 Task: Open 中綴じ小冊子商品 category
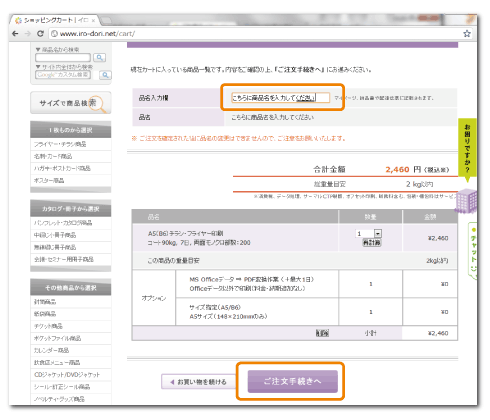click(55, 235)
